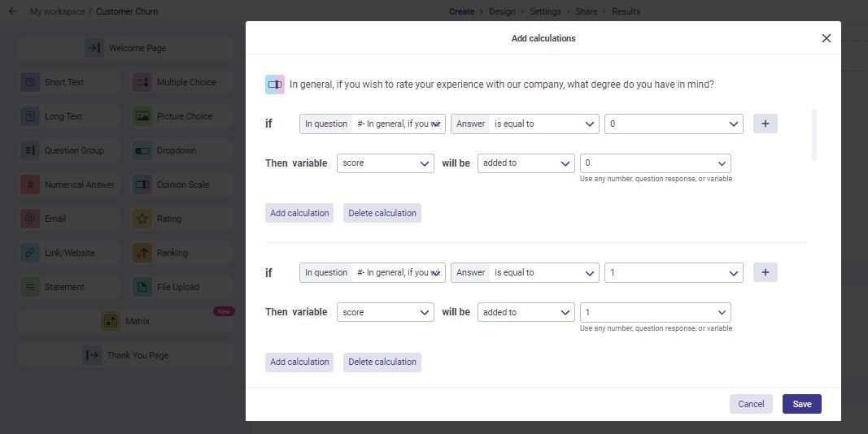This screenshot has width=868, height=434.
Task: Click Add calculation under second rule
Action: point(299,362)
